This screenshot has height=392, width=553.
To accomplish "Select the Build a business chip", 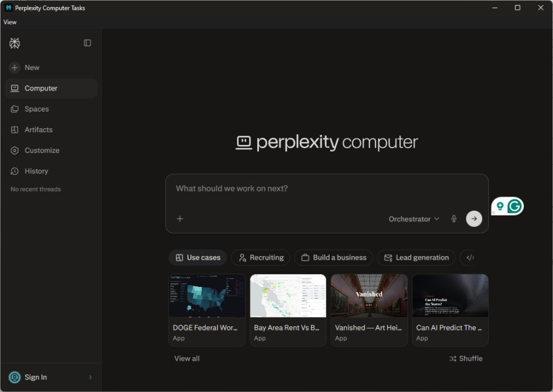I will [x=333, y=258].
